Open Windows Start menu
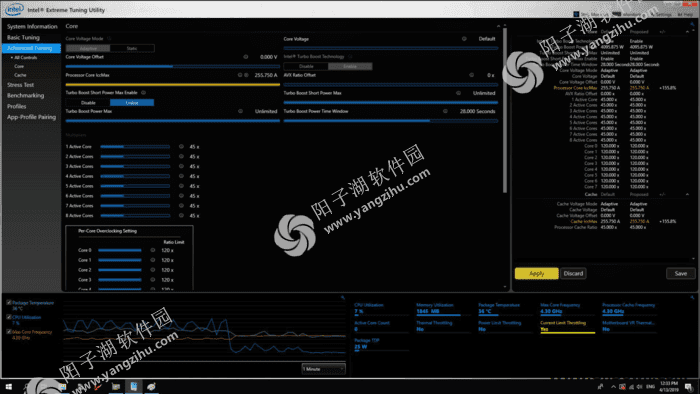The width and height of the screenshot is (700, 394). point(8,387)
